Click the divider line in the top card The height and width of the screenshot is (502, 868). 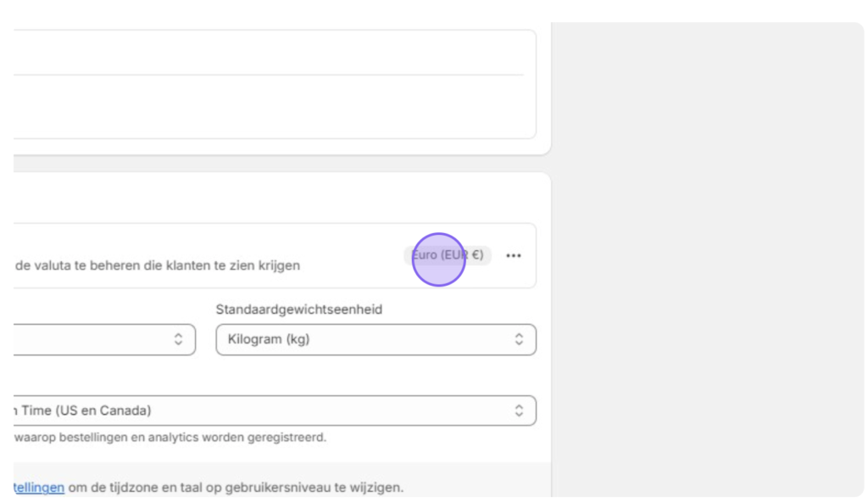point(269,75)
